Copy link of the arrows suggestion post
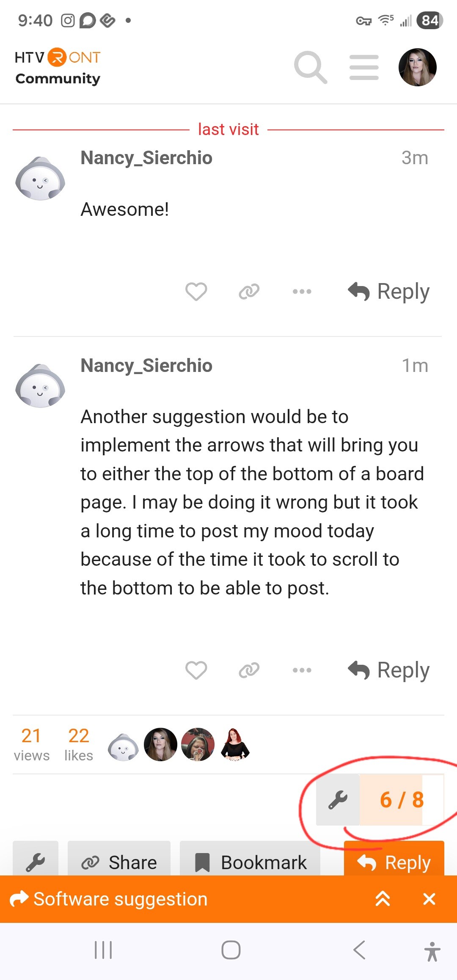Viewport: 457px width, 980px height. pos(249,670)
